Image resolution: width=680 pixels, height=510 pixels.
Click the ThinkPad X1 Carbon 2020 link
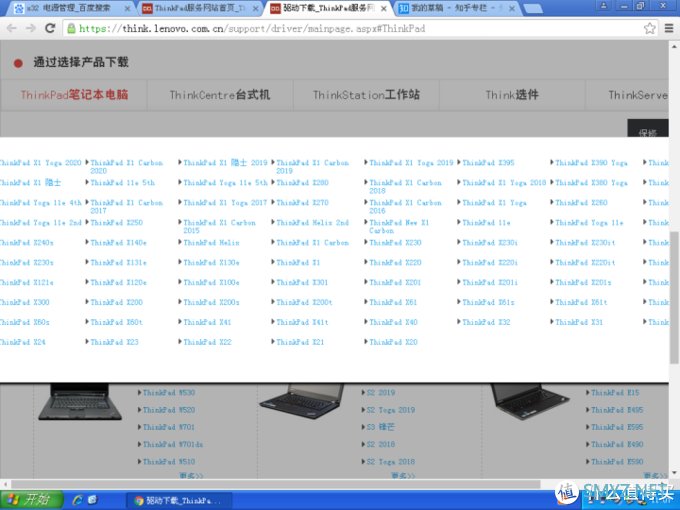click(127, 167)
